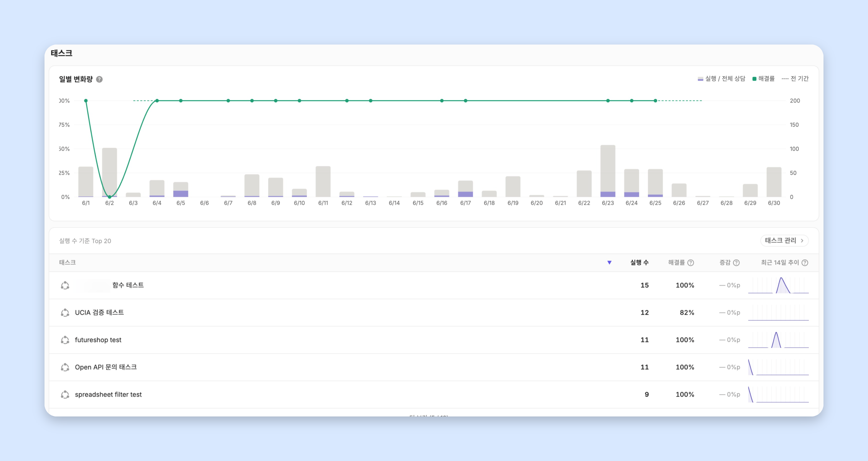Click the 최근 14일 추이 column header label

(780, 262)
